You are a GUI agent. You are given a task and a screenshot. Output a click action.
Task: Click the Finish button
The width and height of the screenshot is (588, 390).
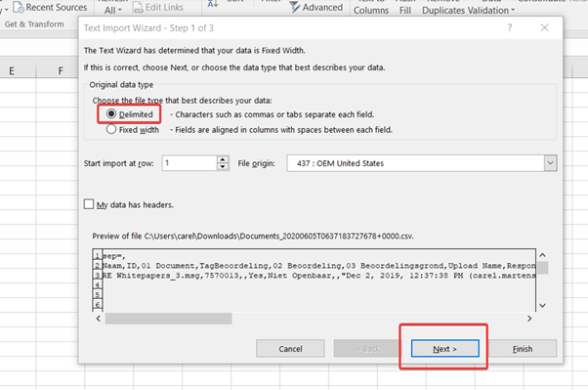[523, 349]
